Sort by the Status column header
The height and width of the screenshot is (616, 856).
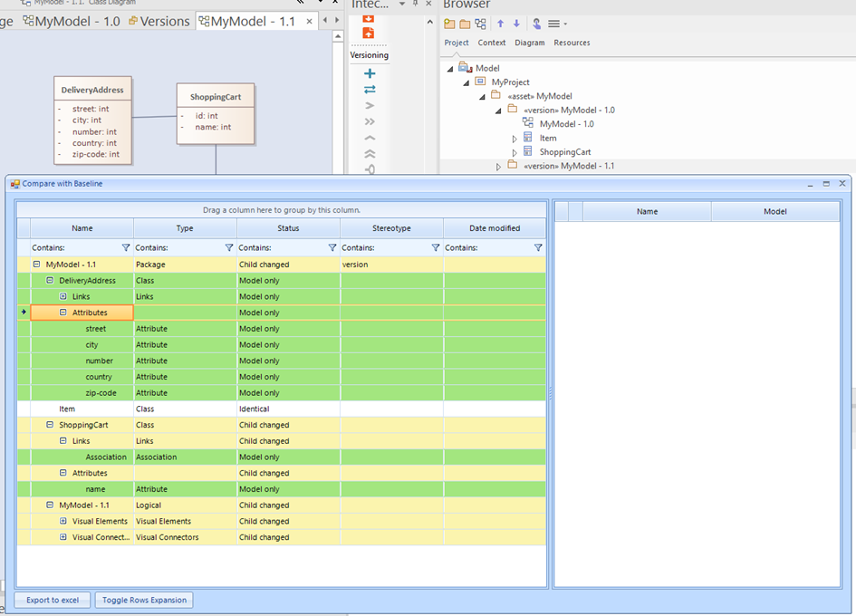pyautogui.click(x=288, y=228)
